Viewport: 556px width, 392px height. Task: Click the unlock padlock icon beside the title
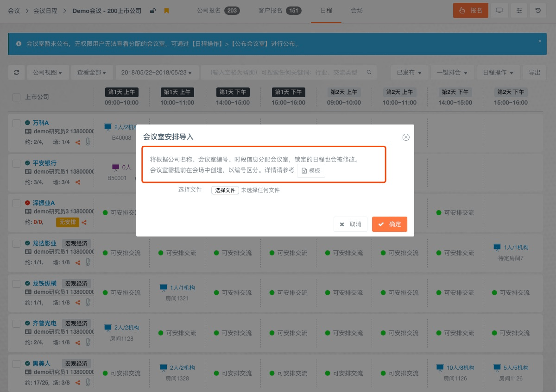point(153,11)
